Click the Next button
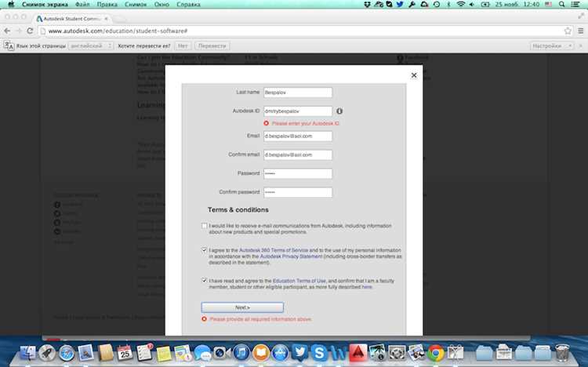The image size is (588, 367). click(242, 307)
